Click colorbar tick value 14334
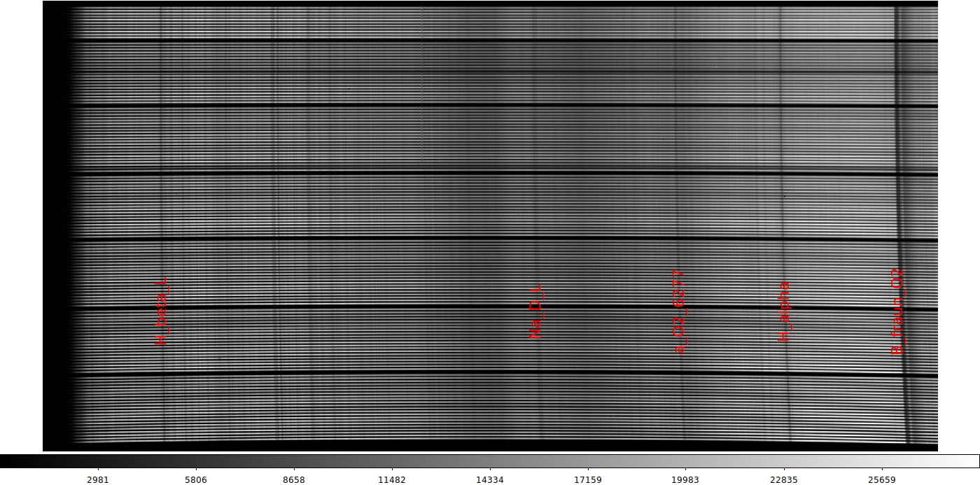The width and height of the screenshot is (980, 485). pyautogui.click(x=489, y=480)
